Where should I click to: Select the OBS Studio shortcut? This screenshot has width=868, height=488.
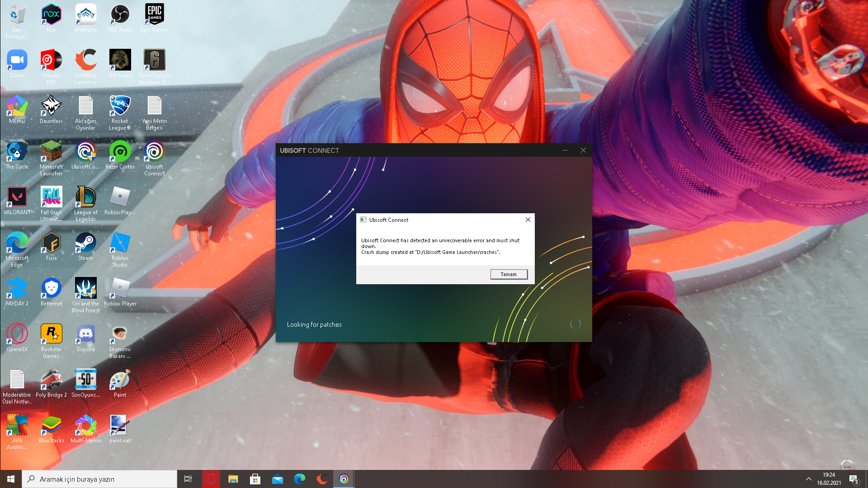click(120, 19)
